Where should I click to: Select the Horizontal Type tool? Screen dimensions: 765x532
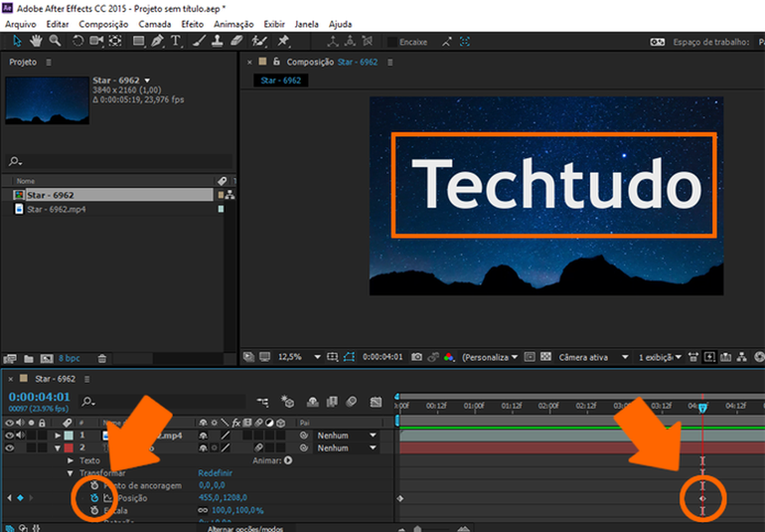(x=176, y=41)
